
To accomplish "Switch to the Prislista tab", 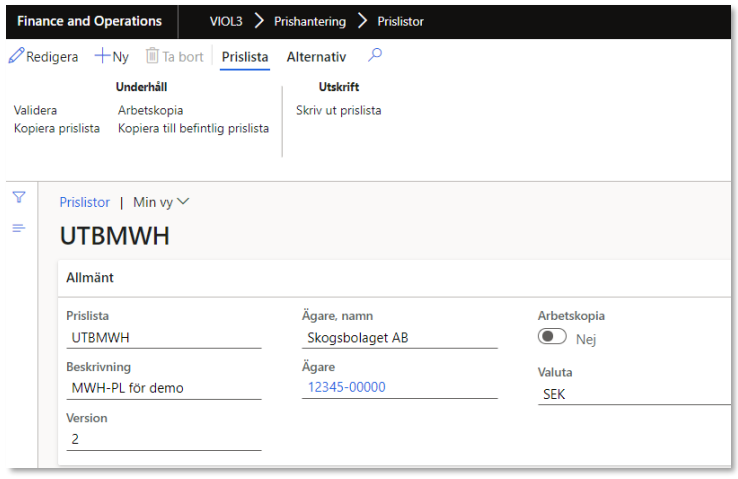I will pos(245,57).
